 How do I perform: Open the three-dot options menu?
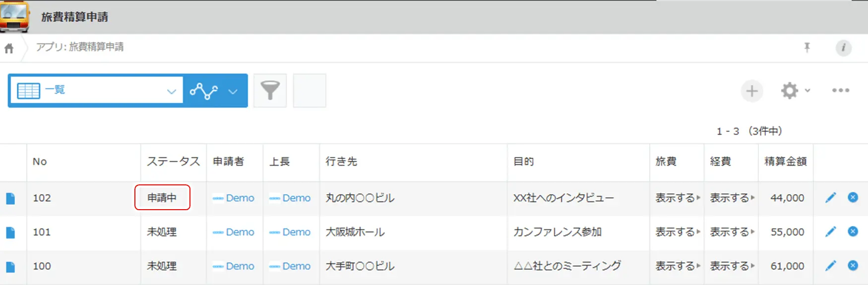841,91
